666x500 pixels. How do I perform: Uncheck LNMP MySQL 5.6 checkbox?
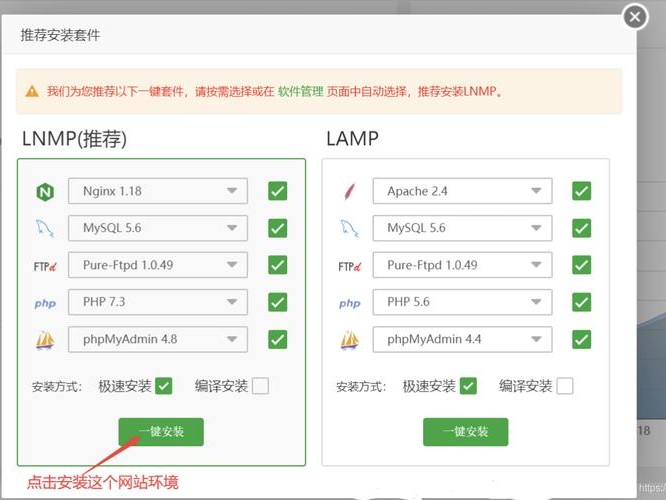coord(277,228)
